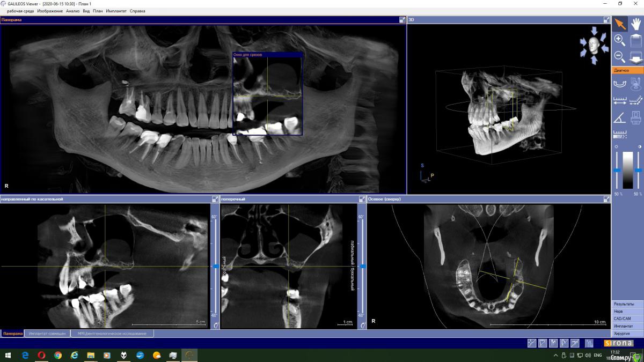Viewport: 644px width, 362px height.
Task: Select the panoramic curve jaw-arch tool
Action: (x=619, y=84)
